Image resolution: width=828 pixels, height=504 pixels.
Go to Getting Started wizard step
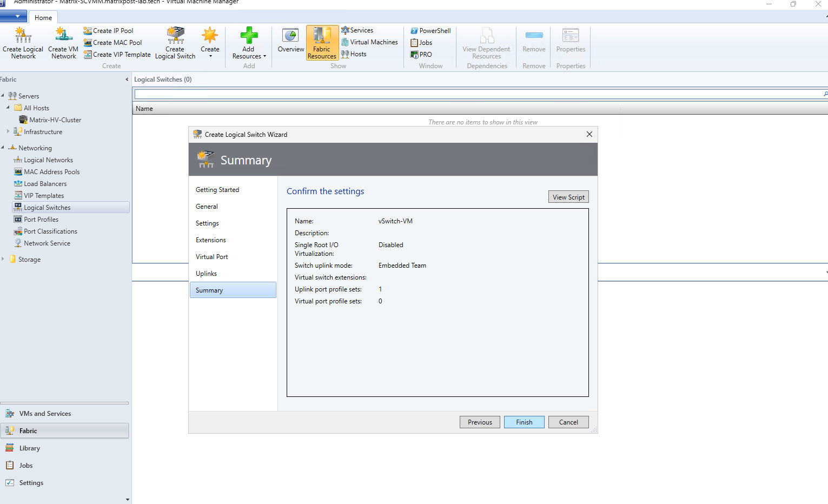point(217,190)
